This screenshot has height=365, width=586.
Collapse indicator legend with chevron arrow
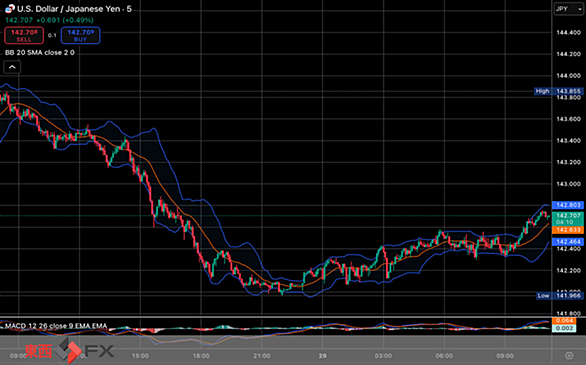(12, 67)
